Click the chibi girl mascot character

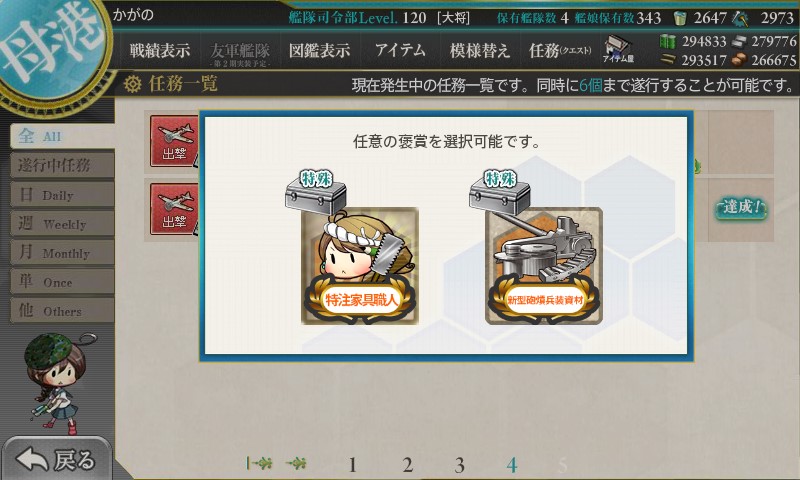coord(57,382)
